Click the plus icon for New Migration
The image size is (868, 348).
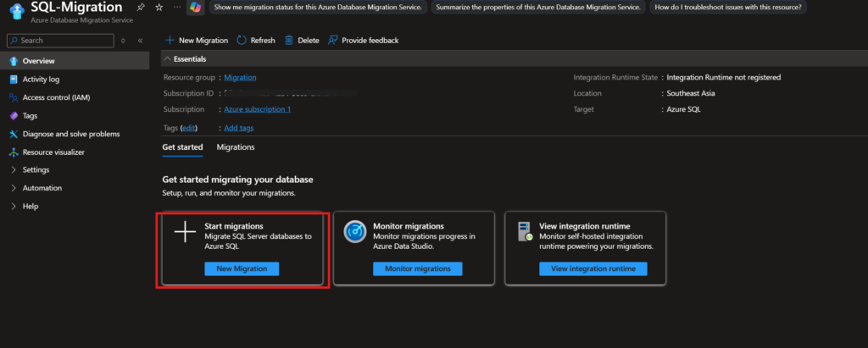tap(170, 40)
